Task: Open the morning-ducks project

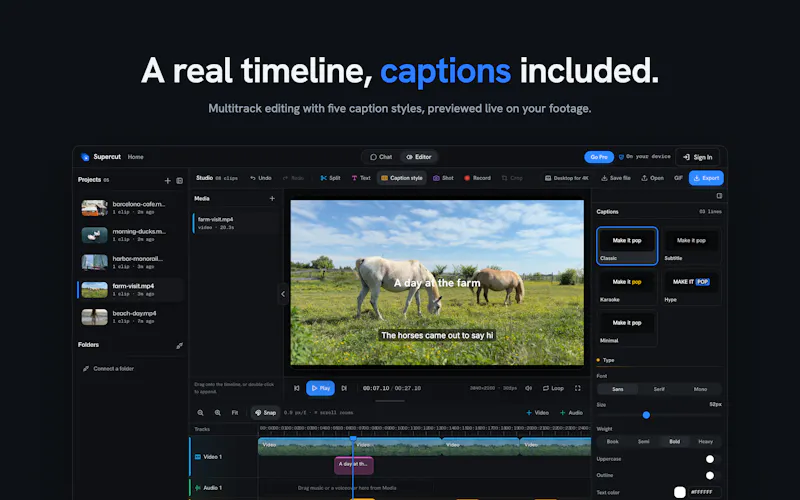Action: click(x=131, y=235)
